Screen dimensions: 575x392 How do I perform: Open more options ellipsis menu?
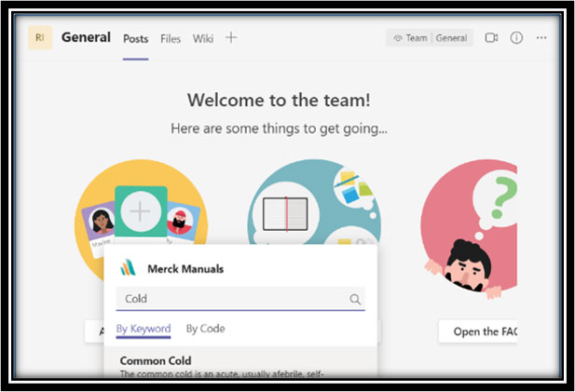click(541, 38)
